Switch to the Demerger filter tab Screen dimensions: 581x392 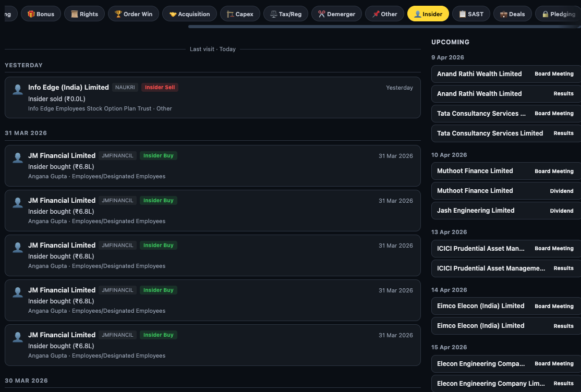click(336, 14)
